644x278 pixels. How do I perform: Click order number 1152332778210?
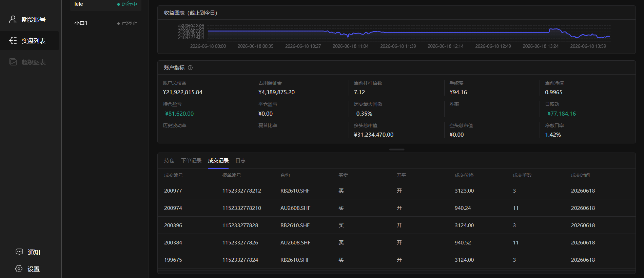coord(242,208)
